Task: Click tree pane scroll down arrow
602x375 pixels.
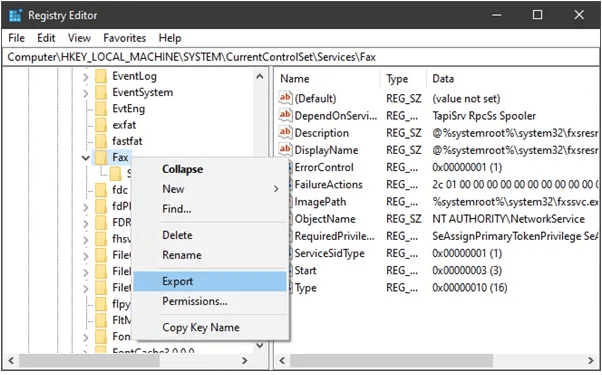Action: tap(260, 345)
